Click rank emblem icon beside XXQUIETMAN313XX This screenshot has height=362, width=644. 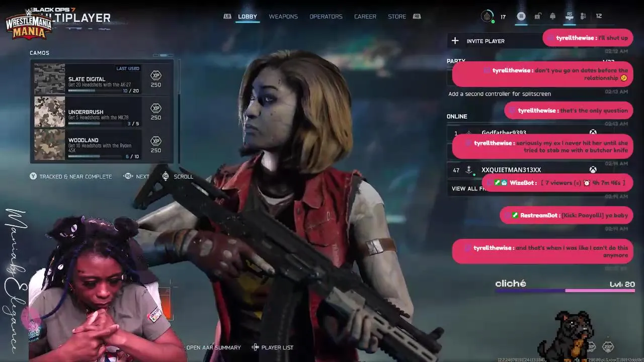click(x=469, y=170)
